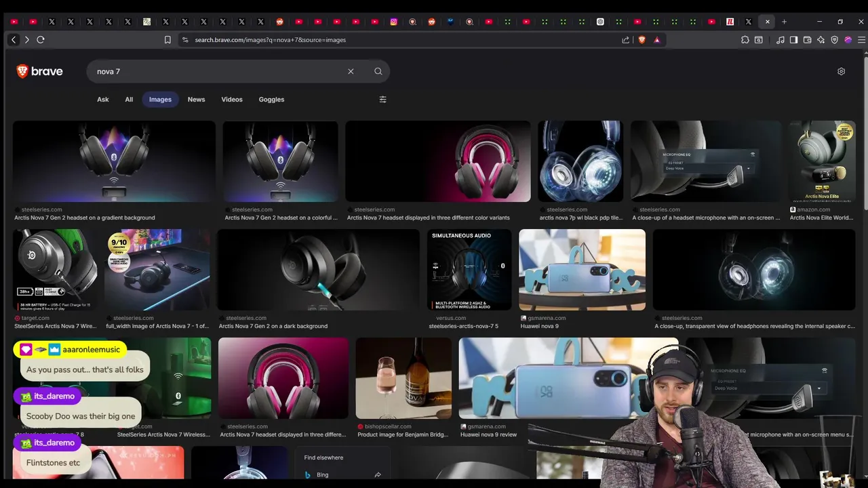Bookmark this page using the bookmark icon
Viewport: 868px width, 488px height.
click(167, 40)
